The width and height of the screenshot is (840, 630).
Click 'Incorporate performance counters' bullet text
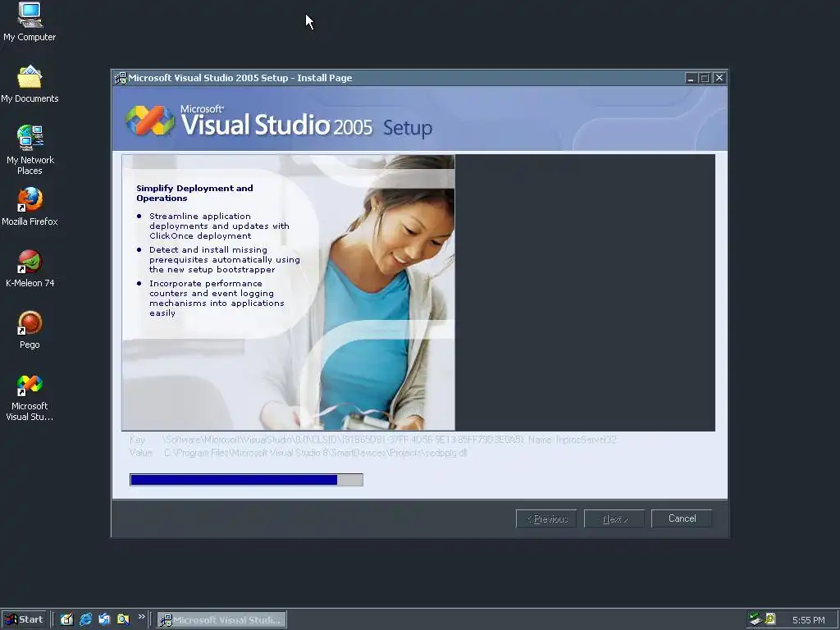[217, 299]
